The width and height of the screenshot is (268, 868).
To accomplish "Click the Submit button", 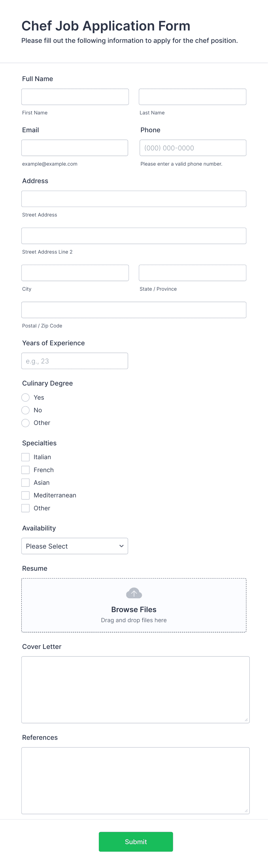I will pyautogui.click(x=136, y=842).
